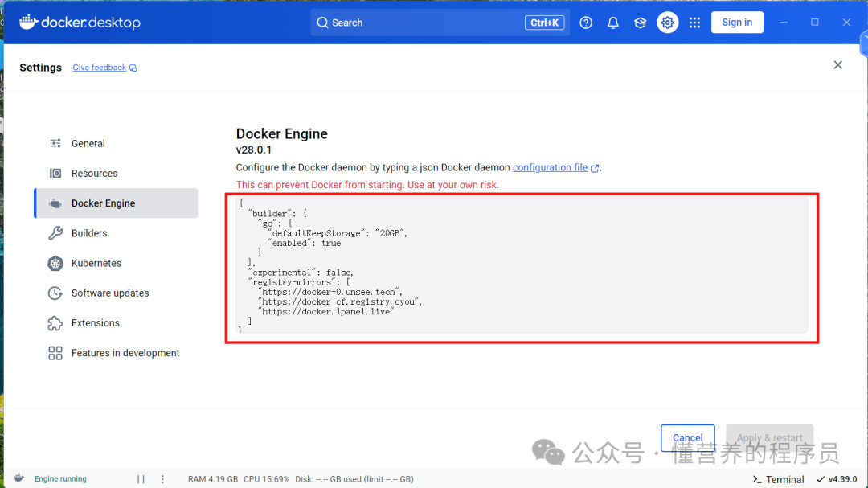868x488 pixels.
Task: Click the Extensions puzzle icon
Action: [55, 323]
